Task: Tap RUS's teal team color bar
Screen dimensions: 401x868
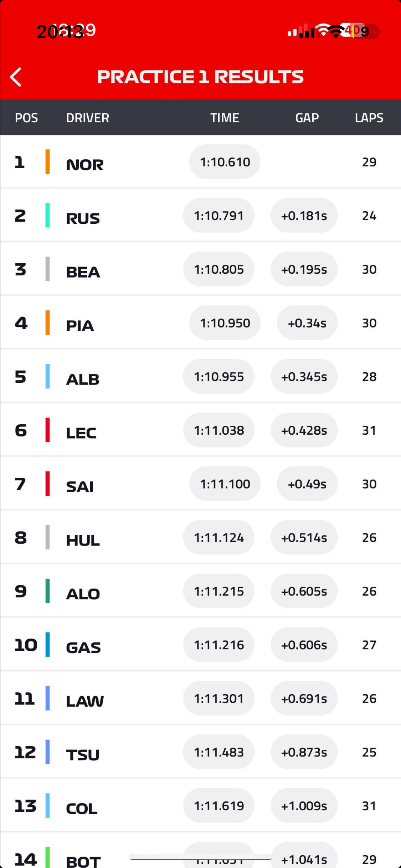Action: coord(47,215)
